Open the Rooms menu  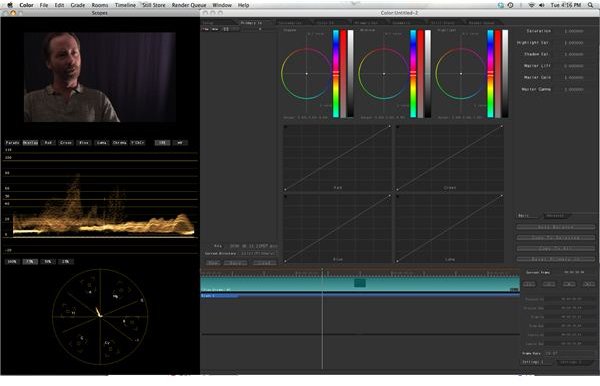pyautogui.click(x=100, y=5)
